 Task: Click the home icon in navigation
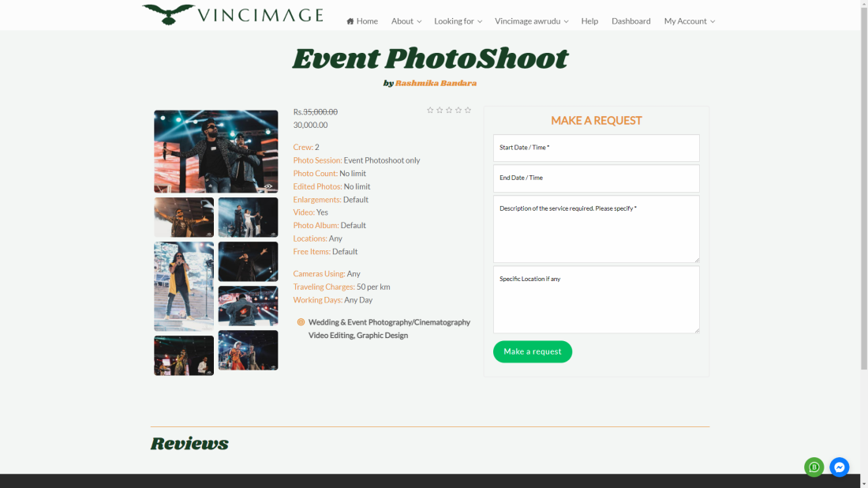click(350, 21)
